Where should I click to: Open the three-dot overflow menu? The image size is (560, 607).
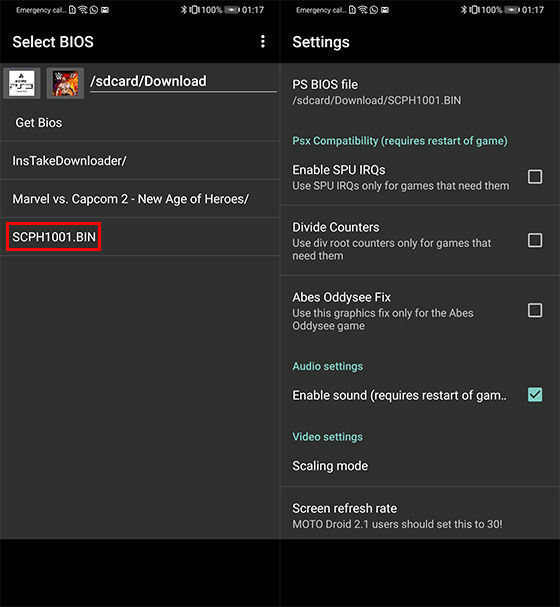coord(263,41)
